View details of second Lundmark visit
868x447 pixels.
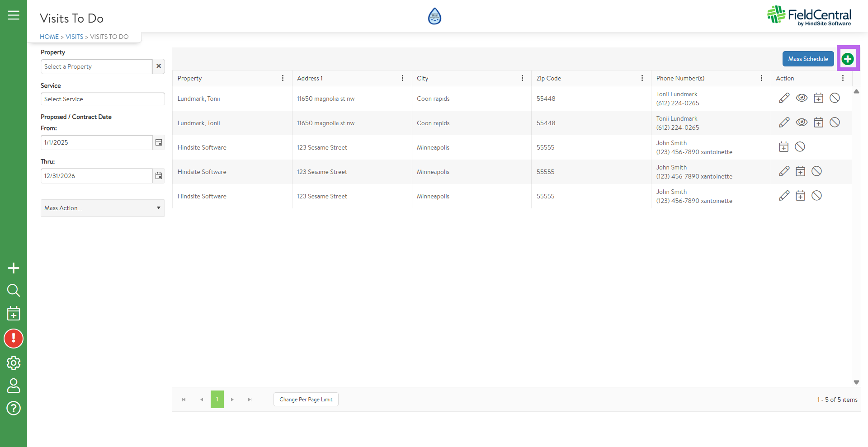tap(802, 122)
